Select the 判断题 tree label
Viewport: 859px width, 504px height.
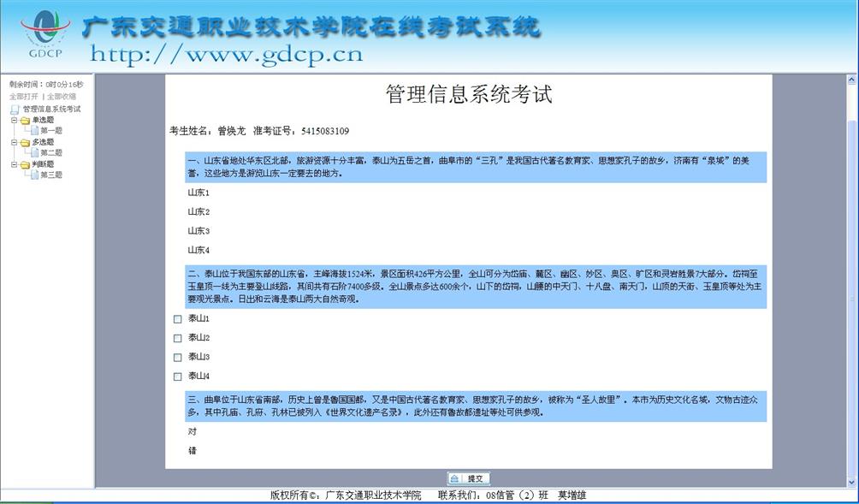(x=44, y=163)
